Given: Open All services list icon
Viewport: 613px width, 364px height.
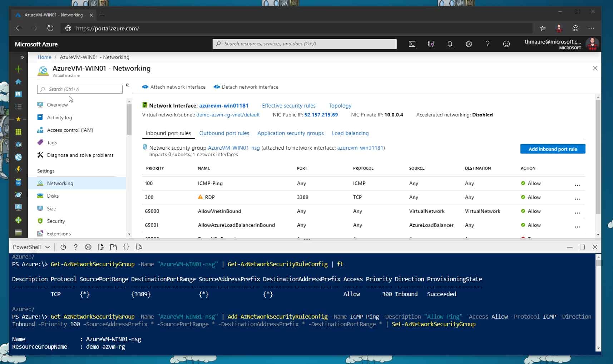Looking at the screenshot, I should (18, 107).
